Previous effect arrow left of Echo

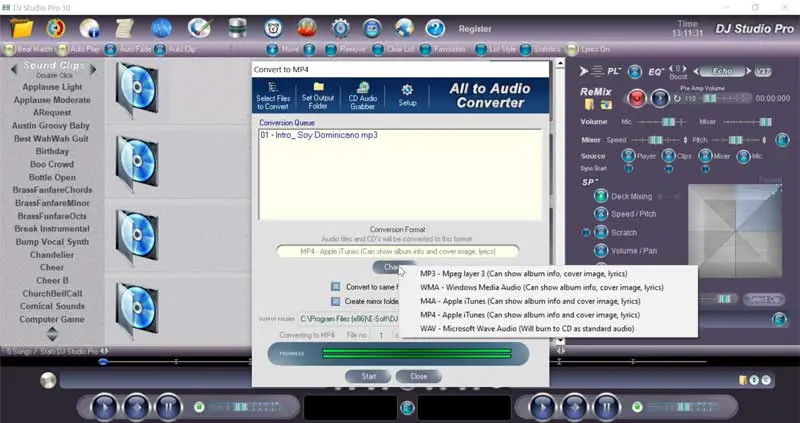click(x=695, y=71)
